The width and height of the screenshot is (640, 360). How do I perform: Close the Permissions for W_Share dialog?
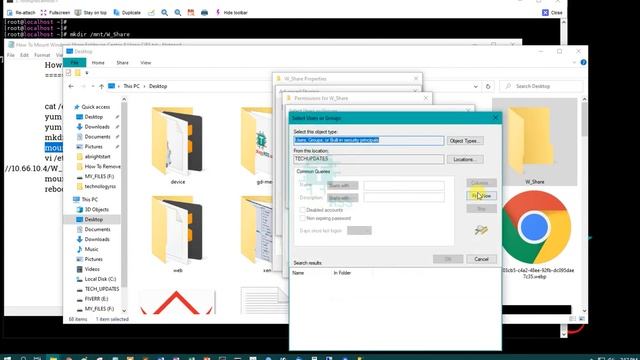tap(426, 98)
